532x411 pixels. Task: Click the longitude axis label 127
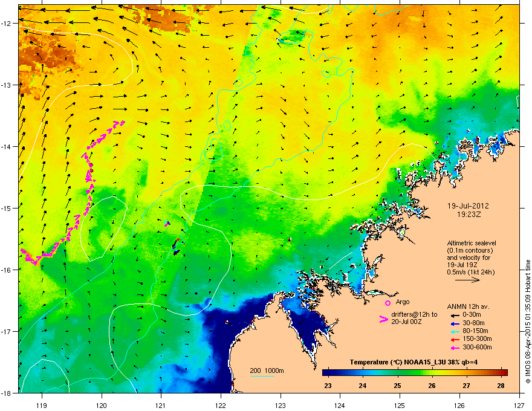519,405
